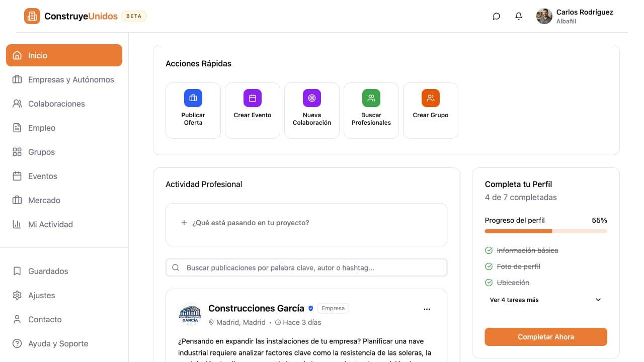Click the Publicar Oferta label text

(193, 119)
